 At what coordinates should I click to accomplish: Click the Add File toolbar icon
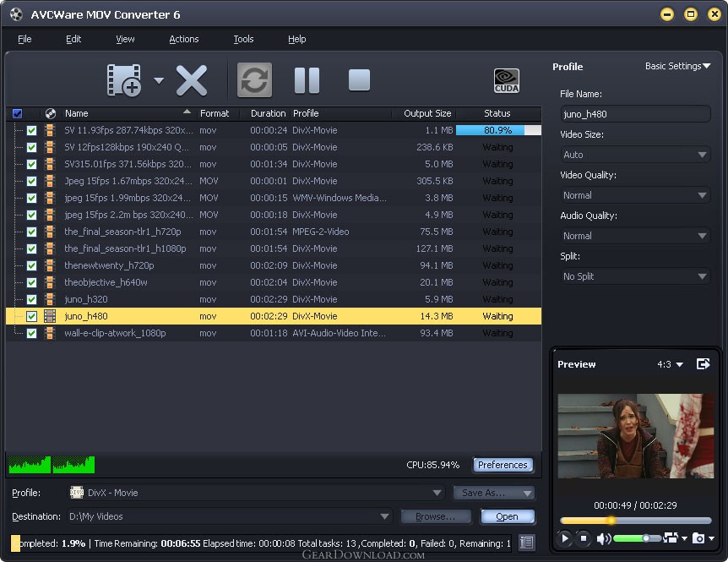tap(123, 80)
